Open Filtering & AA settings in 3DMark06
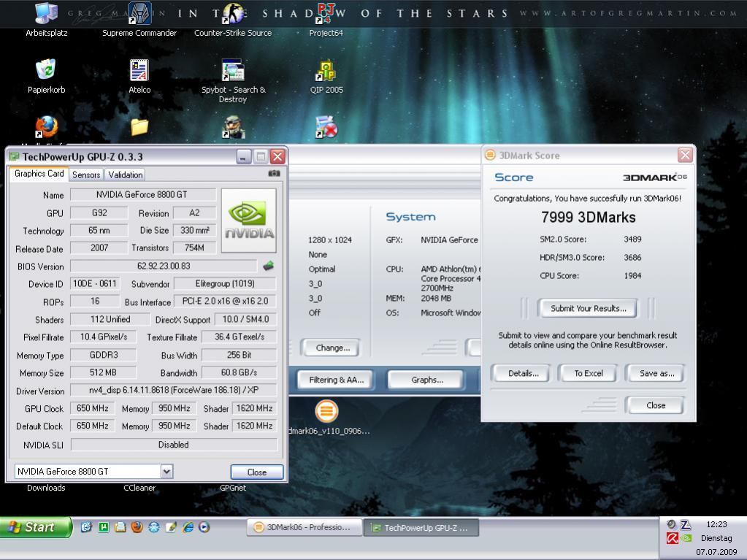 pos(336,380)
